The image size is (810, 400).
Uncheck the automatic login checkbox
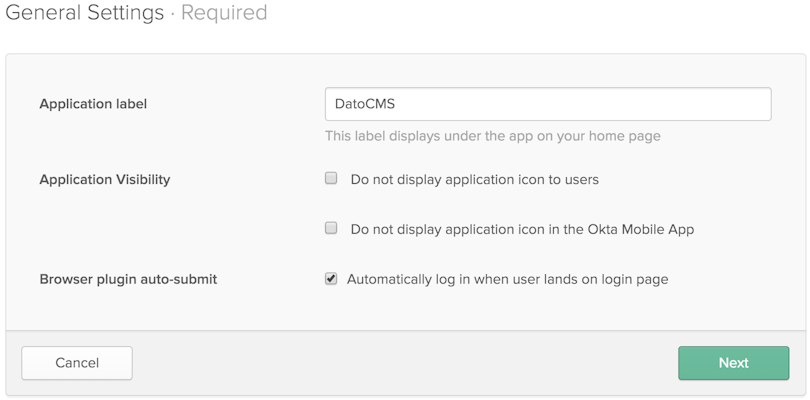pos(331,279)
